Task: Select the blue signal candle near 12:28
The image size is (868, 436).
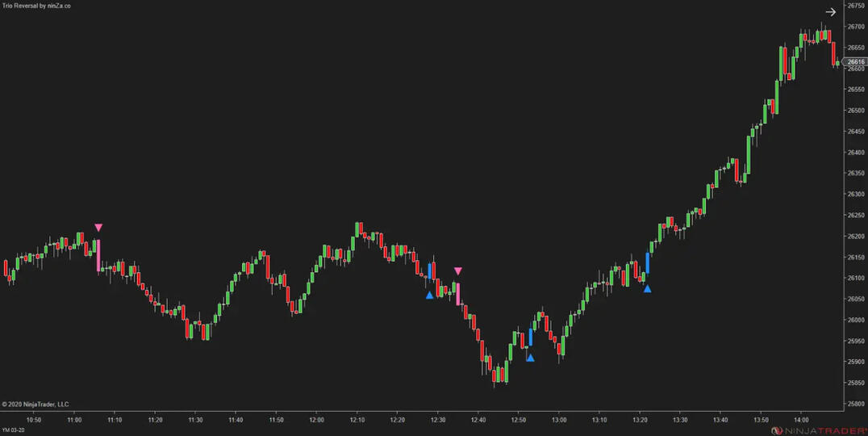Action: point(432,270)
